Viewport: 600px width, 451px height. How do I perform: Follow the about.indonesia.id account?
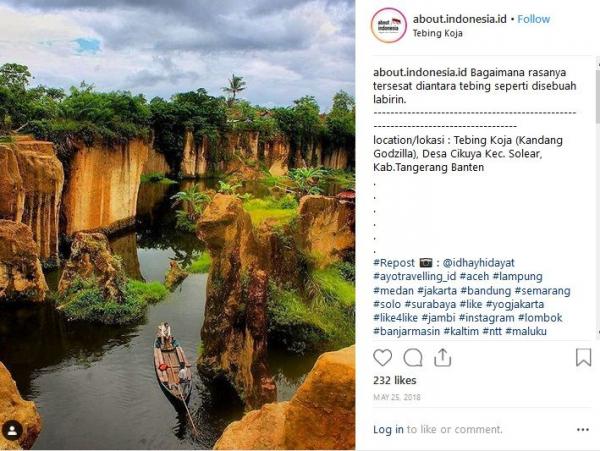534,19
